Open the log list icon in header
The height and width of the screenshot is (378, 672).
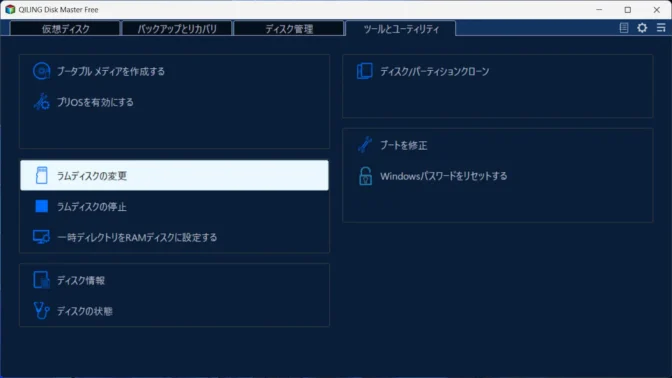pyautogui.click(x=624, y=28)
